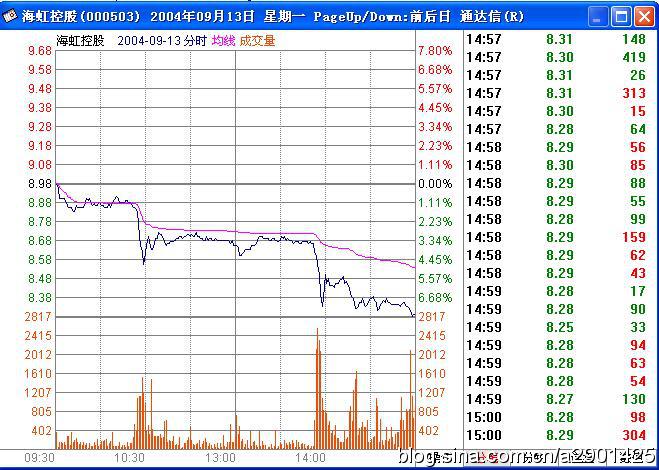Select the 14:59 trade with volume 17
659x470 pixels.
(x=556, y=291)
